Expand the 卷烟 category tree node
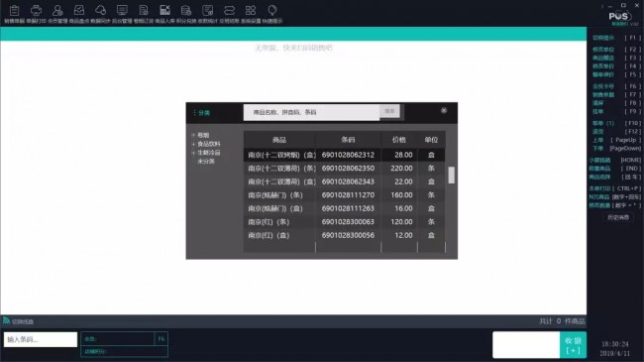 click(x=193, y=135)
